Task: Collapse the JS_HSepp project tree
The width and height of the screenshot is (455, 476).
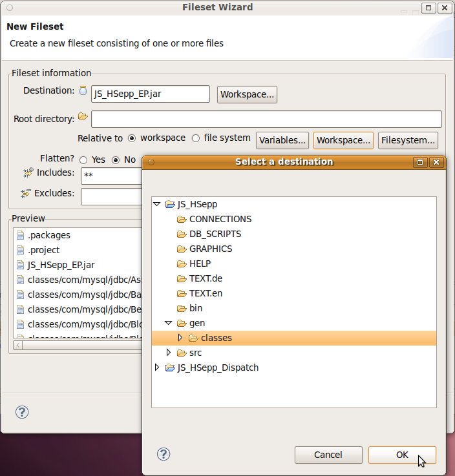Action: coord(157,205)
